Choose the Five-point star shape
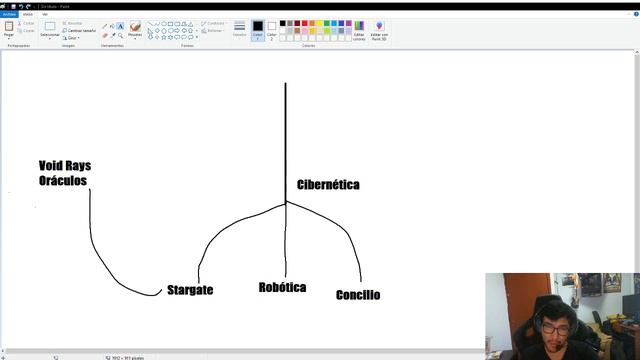Viewport: 640px width, 360px height. point(164,37)
